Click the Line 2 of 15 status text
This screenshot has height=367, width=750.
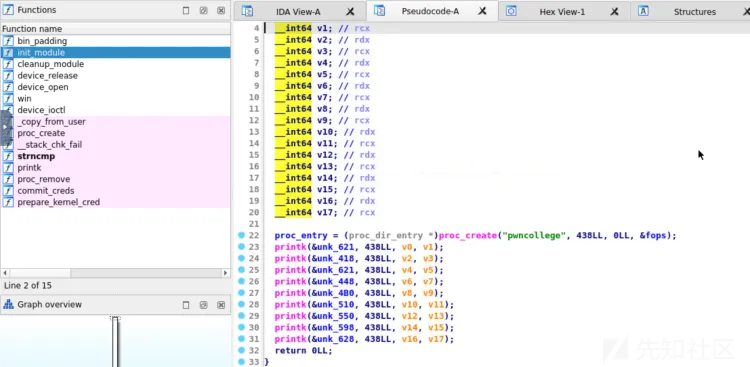click(28, 286)
